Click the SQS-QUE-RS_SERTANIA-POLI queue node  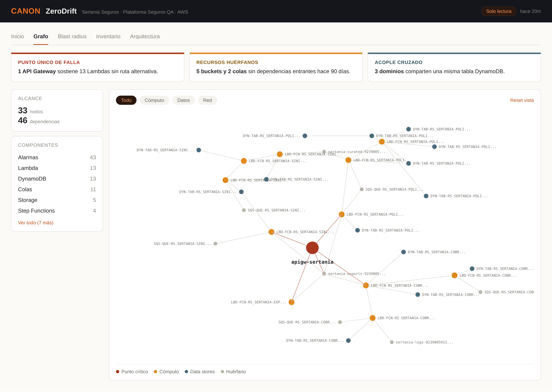[362, 189]
